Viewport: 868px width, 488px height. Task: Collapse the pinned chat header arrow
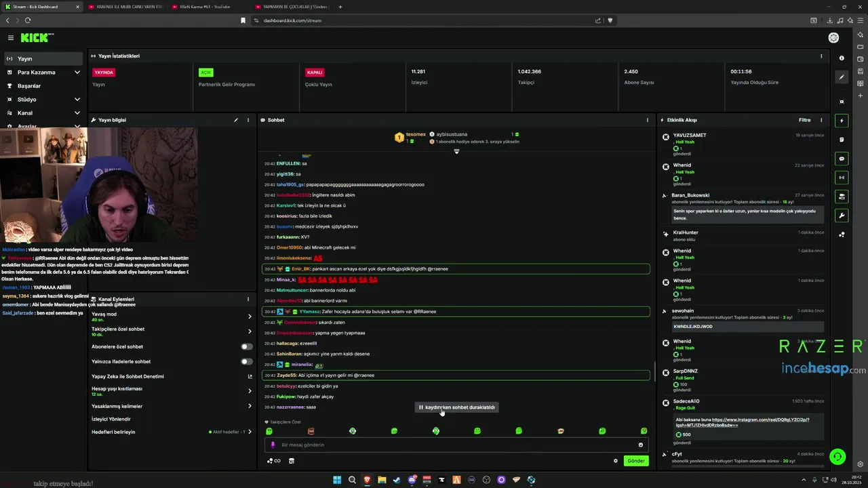[x=456, y=151]
